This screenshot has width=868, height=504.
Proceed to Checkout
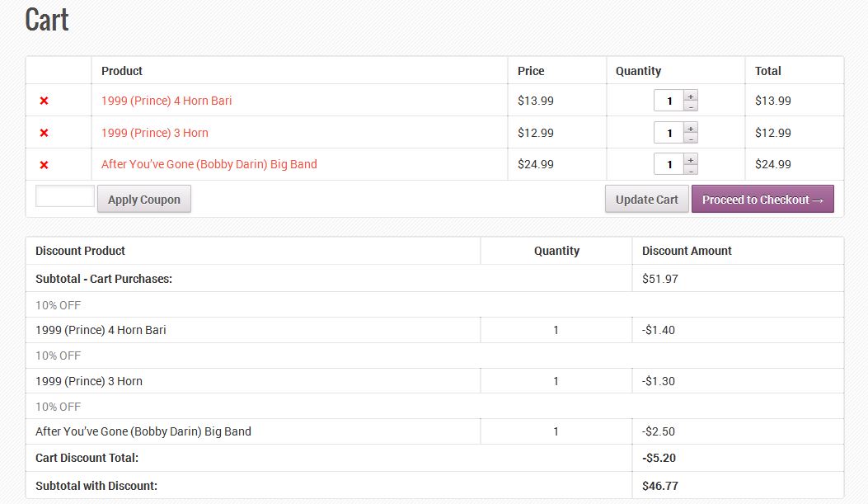[762, 200]
